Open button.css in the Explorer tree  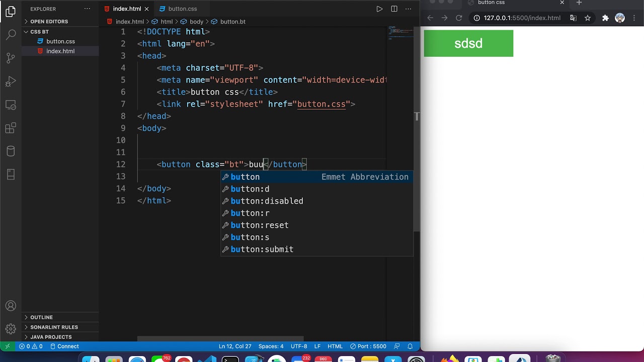(x=60, y=41)
